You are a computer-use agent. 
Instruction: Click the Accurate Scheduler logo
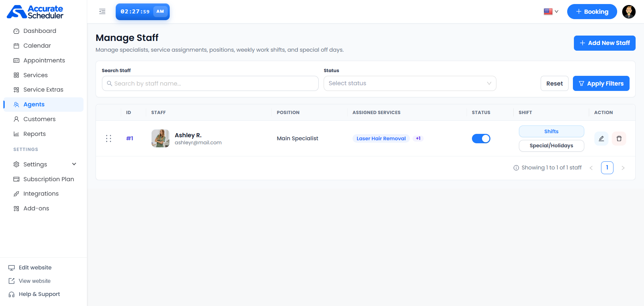(35, 12)
